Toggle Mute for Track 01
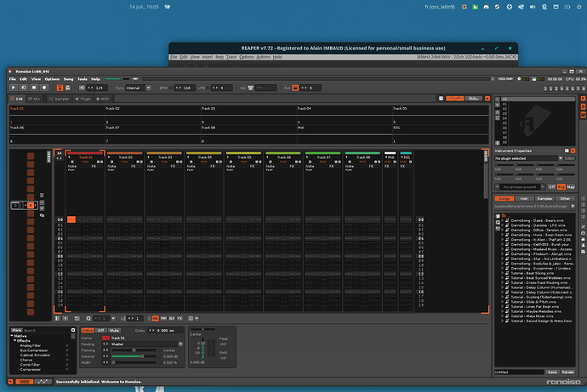This screenshot has height=392, width=587. click(x=114, y=330)
